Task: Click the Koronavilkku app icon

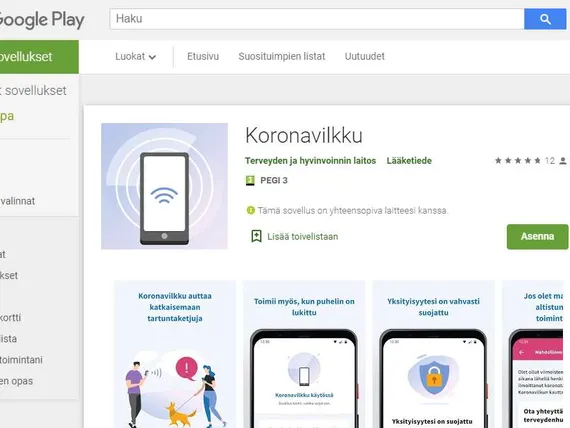Action: point(164,186)
